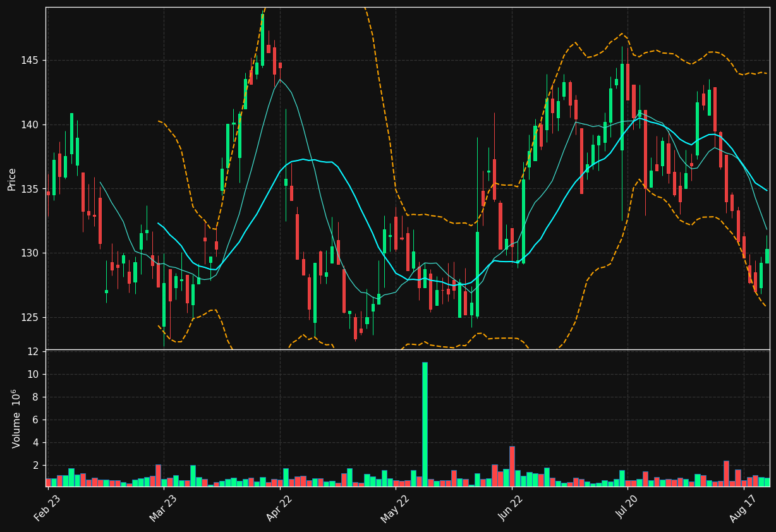776x532 pixels.
Task: Click the volume axis label 12
Action: tap(33, 351)
